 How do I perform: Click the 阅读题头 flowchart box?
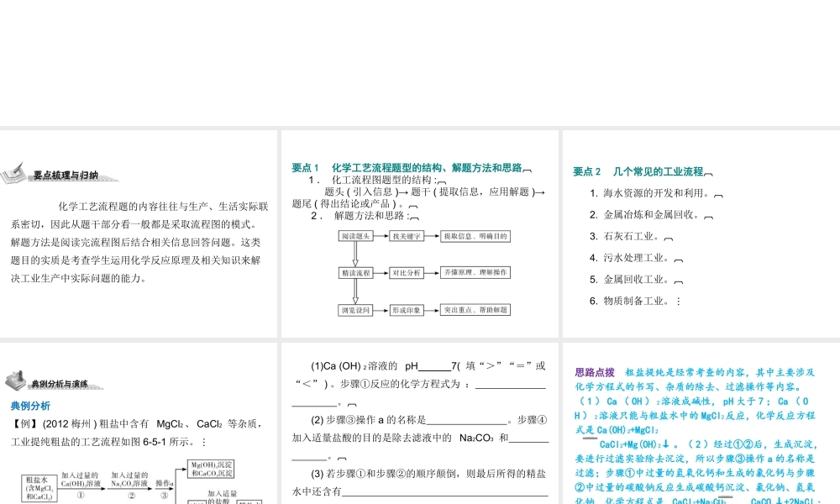[x=355, y=236]
